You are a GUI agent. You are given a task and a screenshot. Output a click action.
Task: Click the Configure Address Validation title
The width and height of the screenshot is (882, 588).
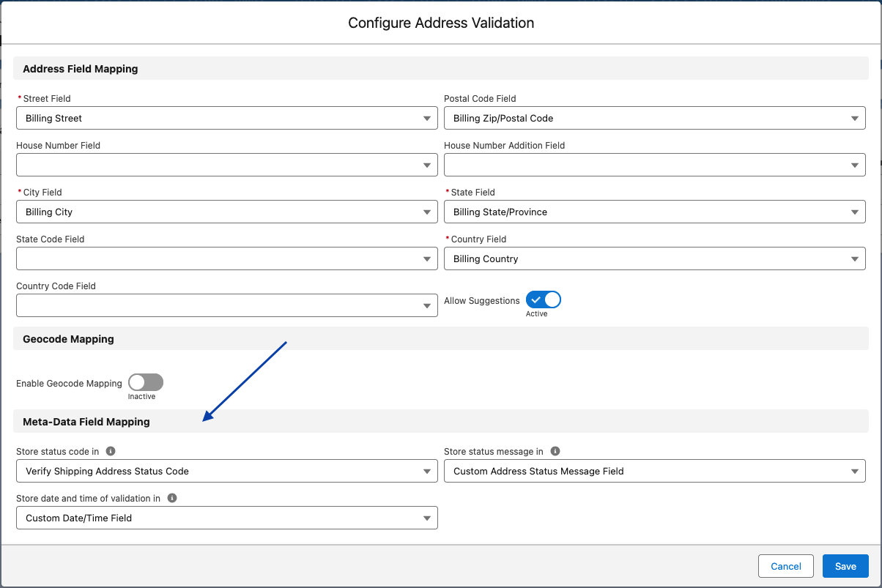441,23
